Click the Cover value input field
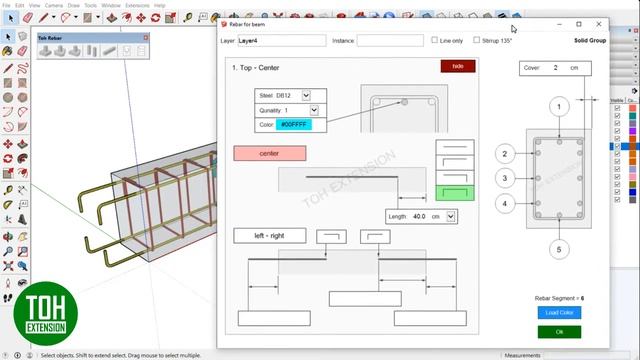640x360 pixels. [x=556, y=68]
